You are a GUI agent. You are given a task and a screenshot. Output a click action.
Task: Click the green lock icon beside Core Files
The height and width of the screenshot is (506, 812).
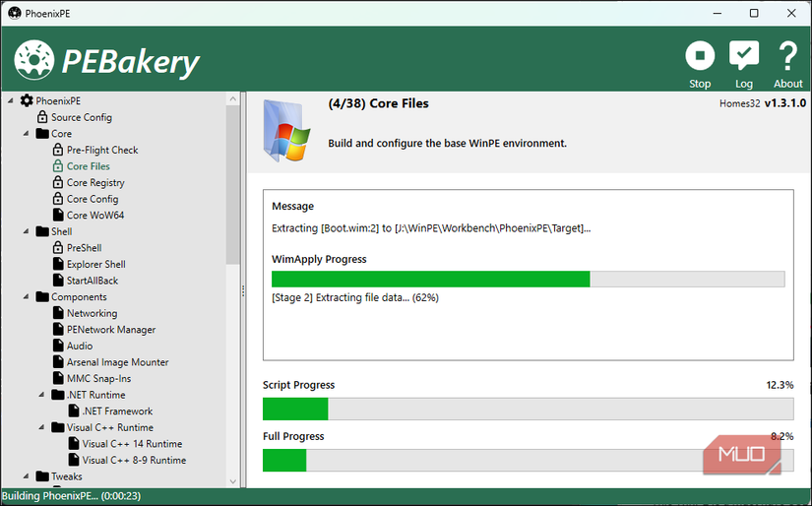(58, 166)
